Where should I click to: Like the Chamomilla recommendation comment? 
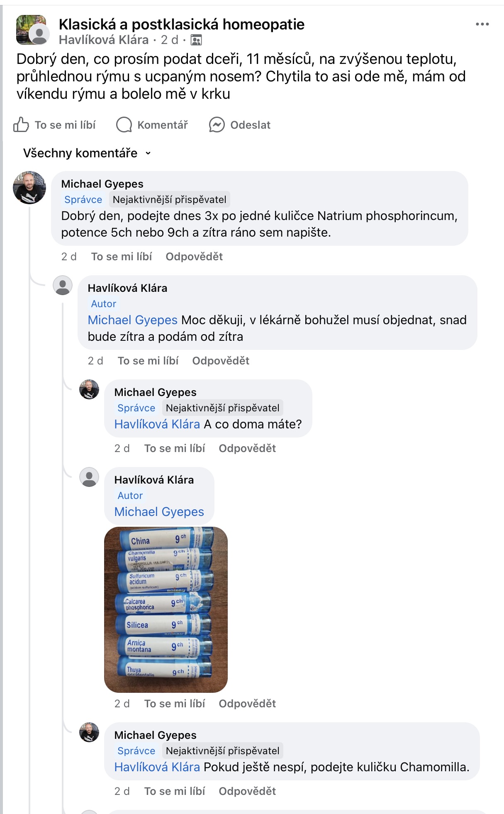coord(175,791)
